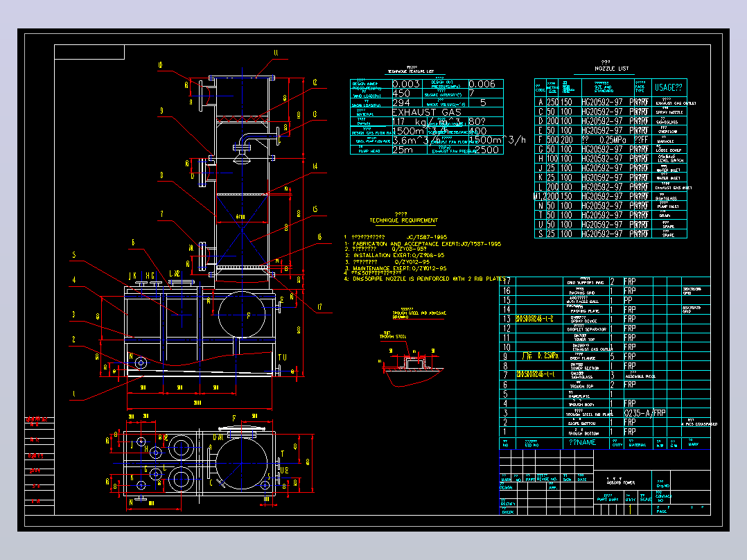Click parts list item number '17'

click(507, 281)
